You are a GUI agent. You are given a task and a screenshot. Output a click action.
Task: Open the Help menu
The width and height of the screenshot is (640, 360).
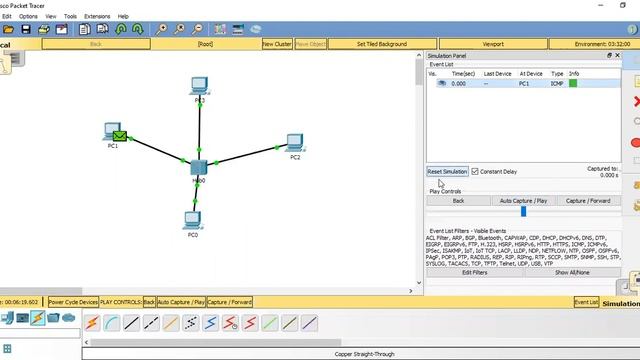pyautogui.click(x=123, y=16)
